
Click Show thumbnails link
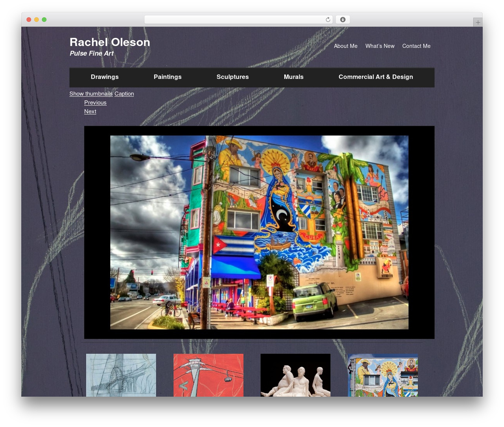tap(91, 94)
